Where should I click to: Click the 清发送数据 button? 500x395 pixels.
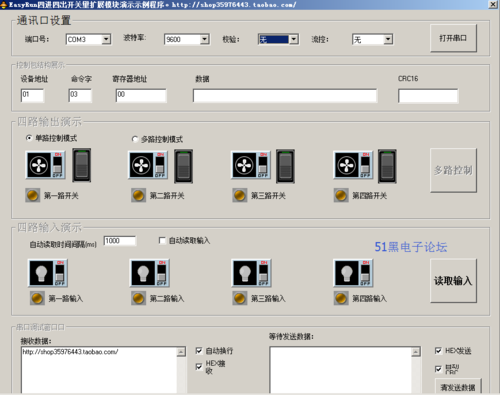point(458,387)
